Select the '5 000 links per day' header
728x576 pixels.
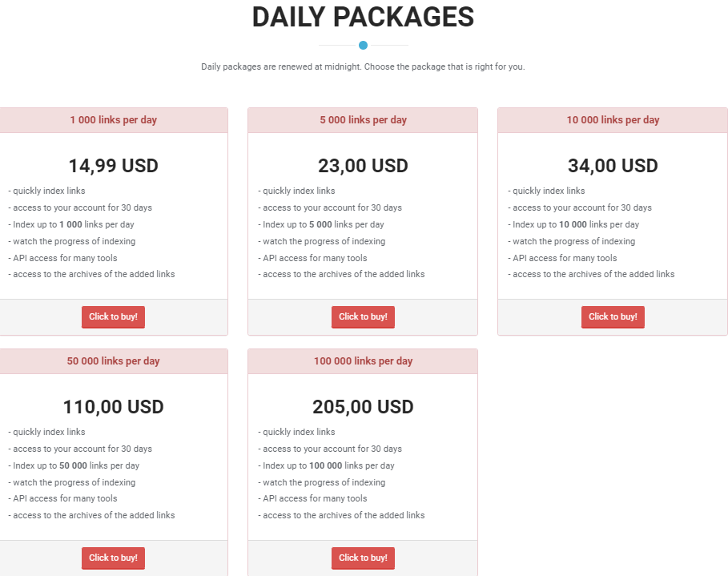coord(363,120)
